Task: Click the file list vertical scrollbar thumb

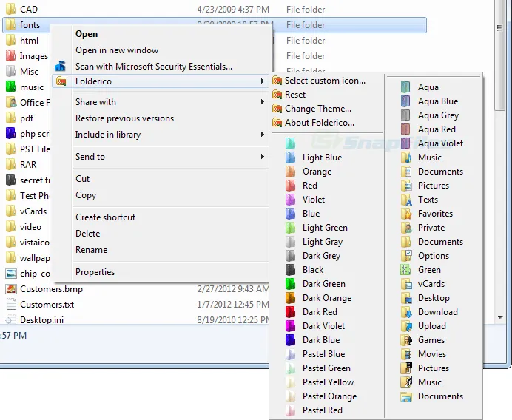Action: (500, 55)
